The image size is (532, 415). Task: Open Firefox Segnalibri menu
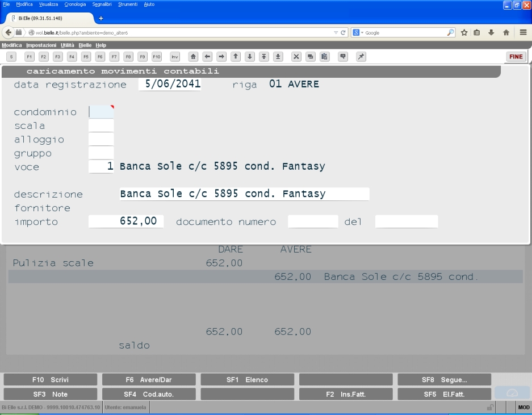tap(102, 4)
